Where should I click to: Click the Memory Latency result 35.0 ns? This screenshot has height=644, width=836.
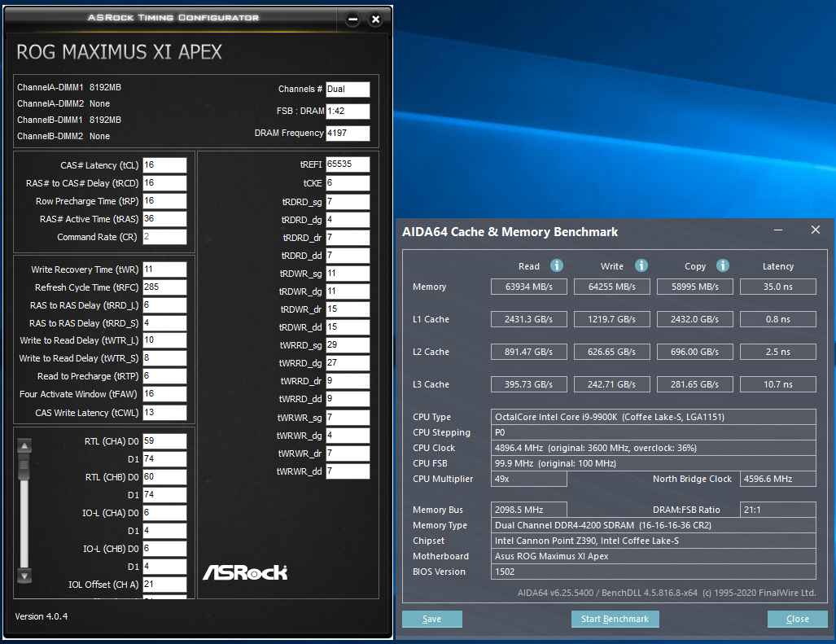pos(778,287)
